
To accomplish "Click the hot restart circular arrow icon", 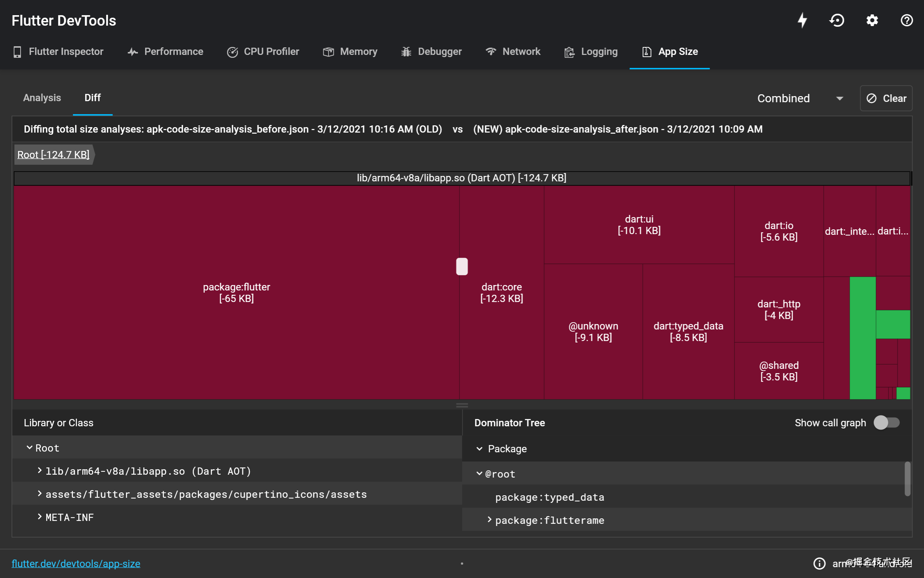I will 837,20.
